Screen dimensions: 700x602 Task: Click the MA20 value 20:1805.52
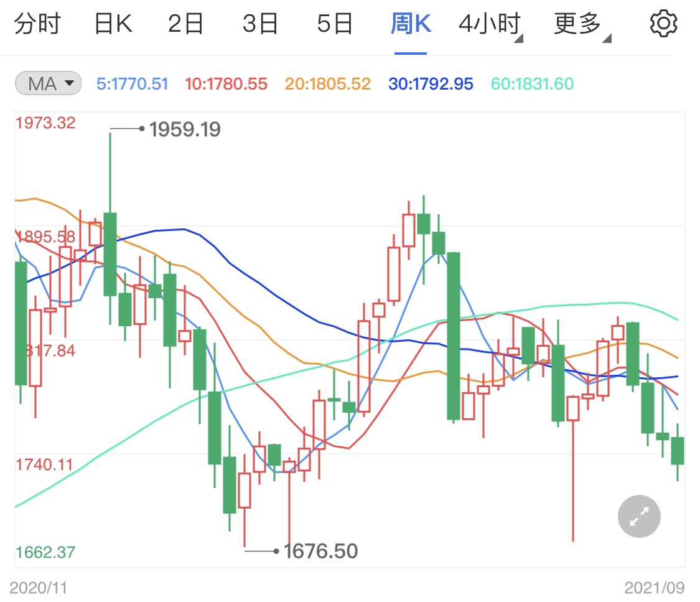point(328,84)
